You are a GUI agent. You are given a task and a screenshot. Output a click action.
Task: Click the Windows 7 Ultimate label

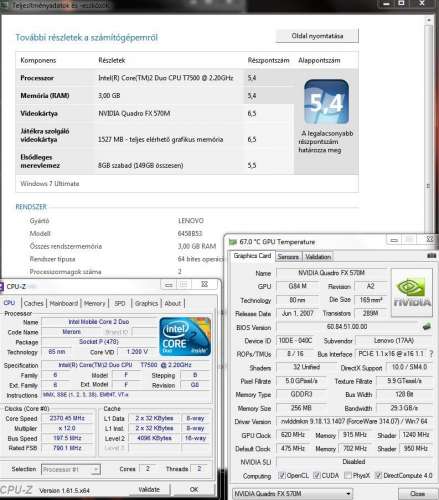click(x=50, y=184)
